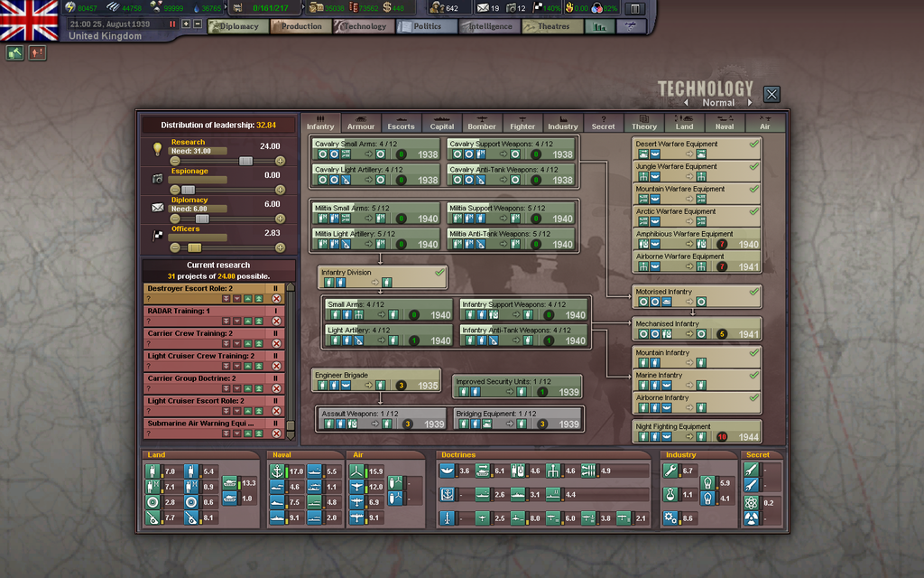The image size is (924, 578).
Task: Click the Land tank icon showing 13.3
Action: 230,483
